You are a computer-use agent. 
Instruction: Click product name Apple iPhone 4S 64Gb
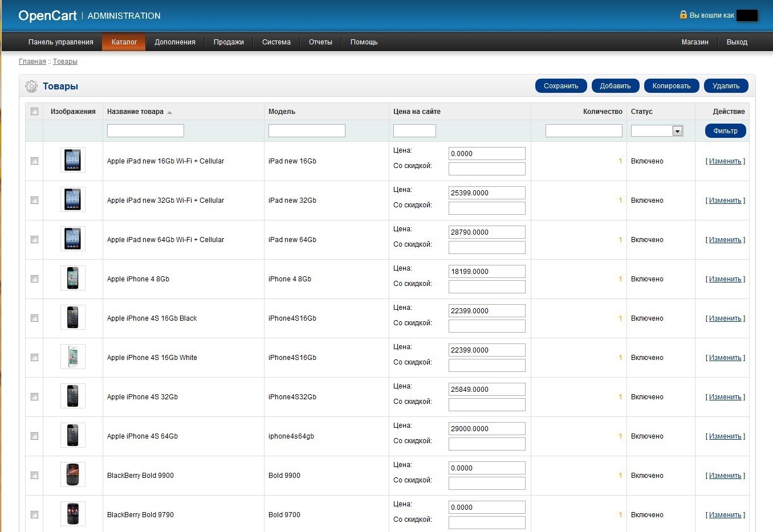(143, 436)
